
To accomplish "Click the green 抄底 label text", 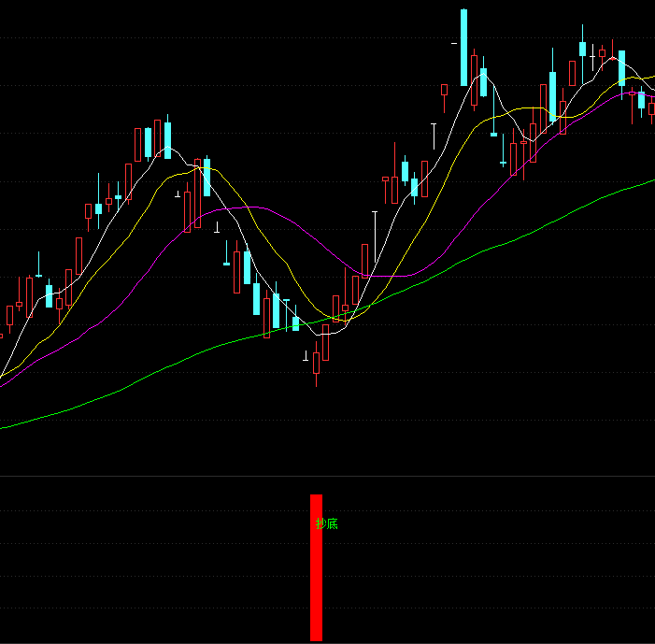I will [327, 523].
